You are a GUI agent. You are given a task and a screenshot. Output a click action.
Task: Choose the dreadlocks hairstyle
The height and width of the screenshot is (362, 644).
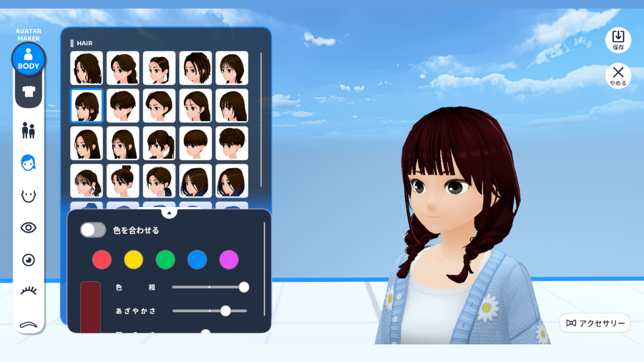196,68
